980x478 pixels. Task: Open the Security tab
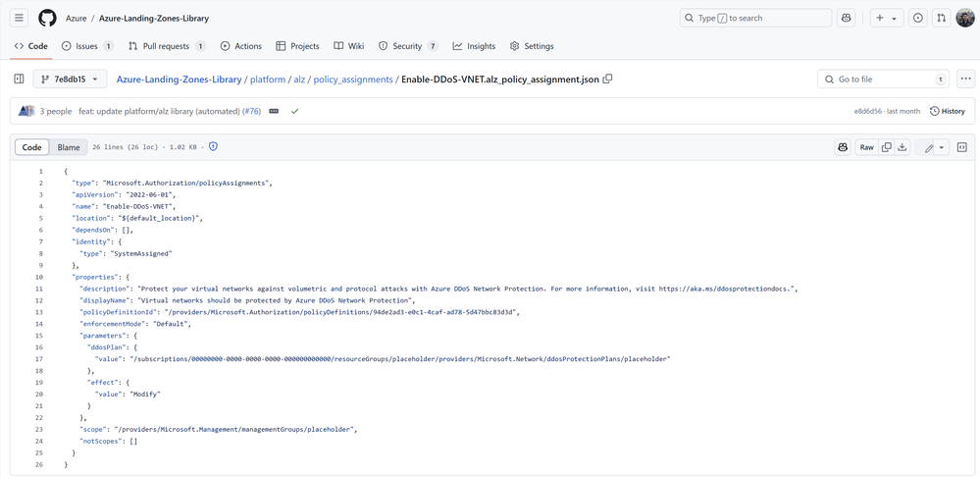click(408, 46)
